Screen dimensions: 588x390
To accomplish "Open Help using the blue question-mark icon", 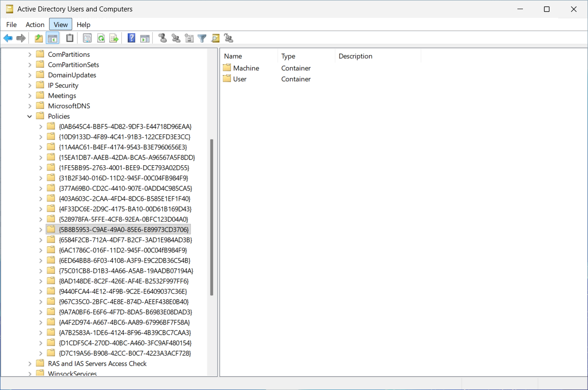I will 132,38.
